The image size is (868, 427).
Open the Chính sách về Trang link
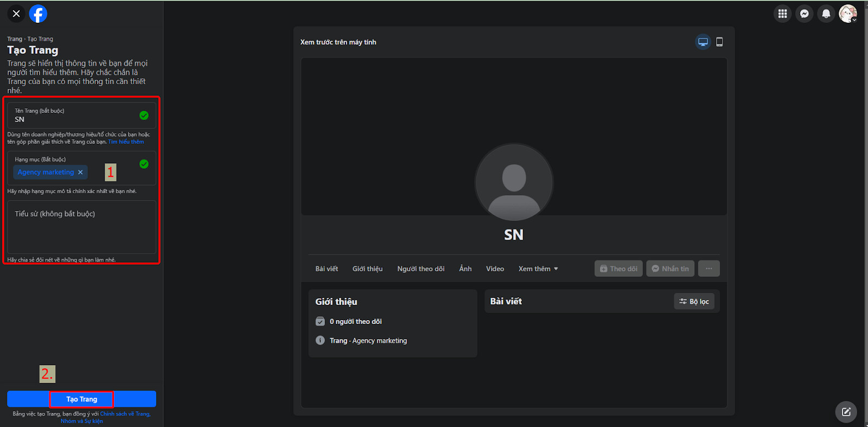[x=125, y=413]
